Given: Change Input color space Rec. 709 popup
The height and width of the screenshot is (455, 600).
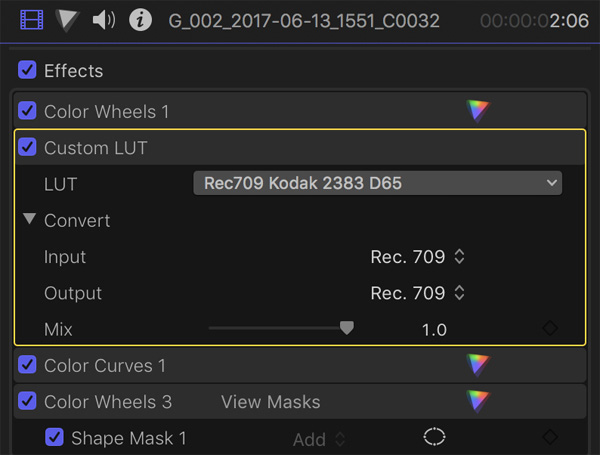Looking at the screenshot, I should pos(417,257).
